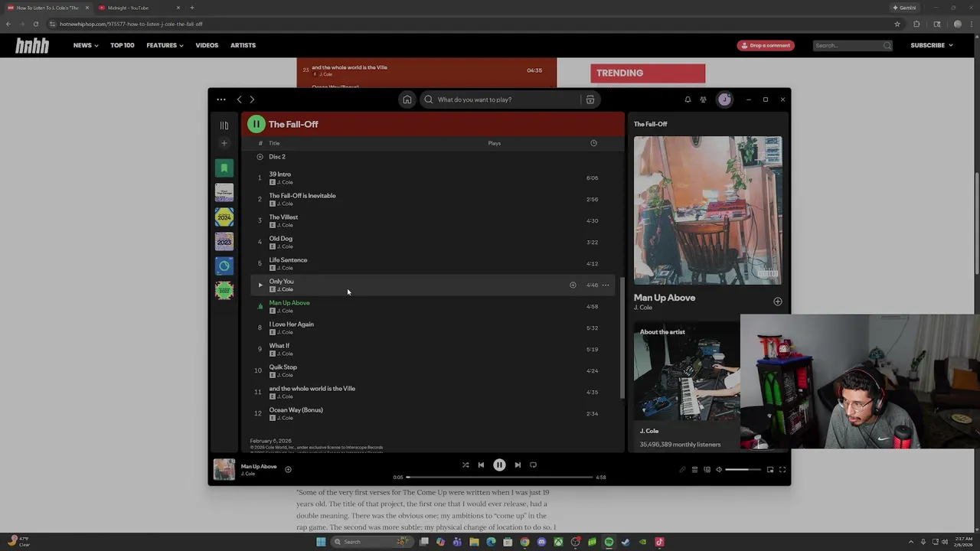This screenshot has width=980, height=551.
Task: Sort tracks by duration clock icon
Action: pyautogui.click(x=593, y=143)
